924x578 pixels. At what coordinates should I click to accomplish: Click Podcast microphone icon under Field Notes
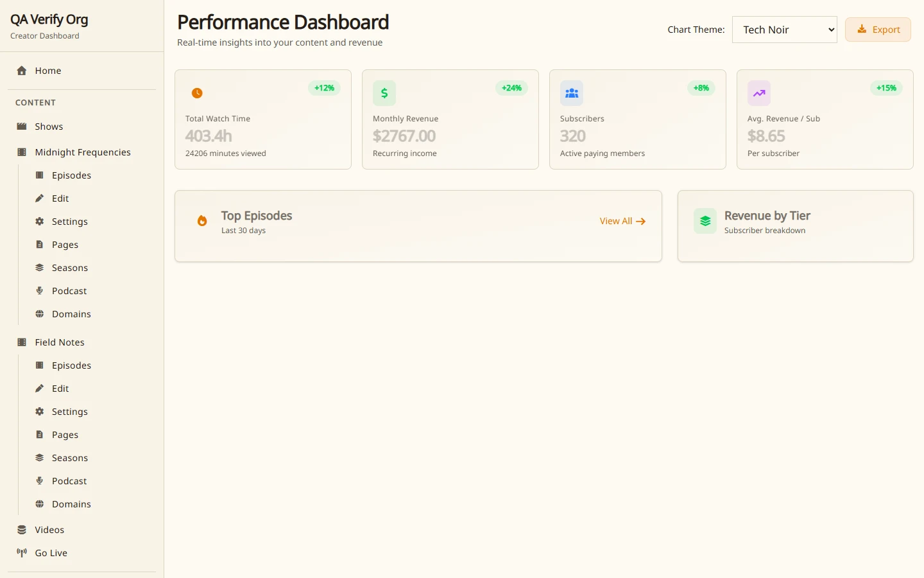pyautogui.click(x=39, y=481)
